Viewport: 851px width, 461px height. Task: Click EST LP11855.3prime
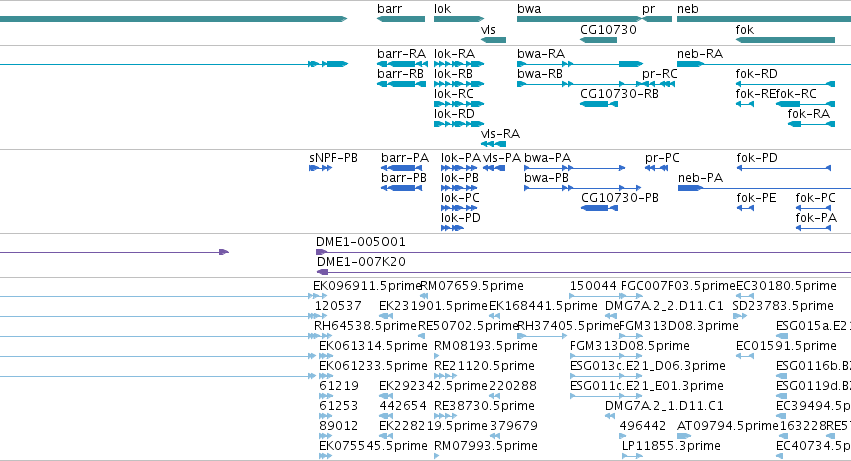click(632, 457)
